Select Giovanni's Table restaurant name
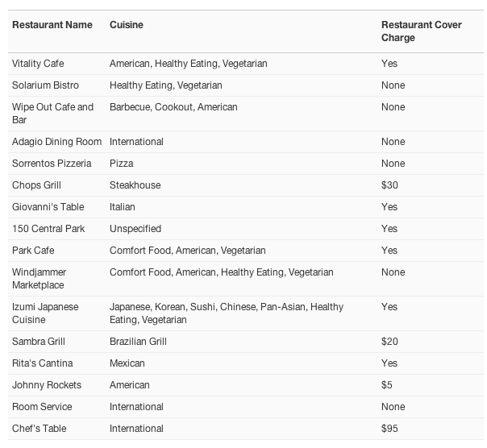This screenshot has height=448, width=487. 48,207
